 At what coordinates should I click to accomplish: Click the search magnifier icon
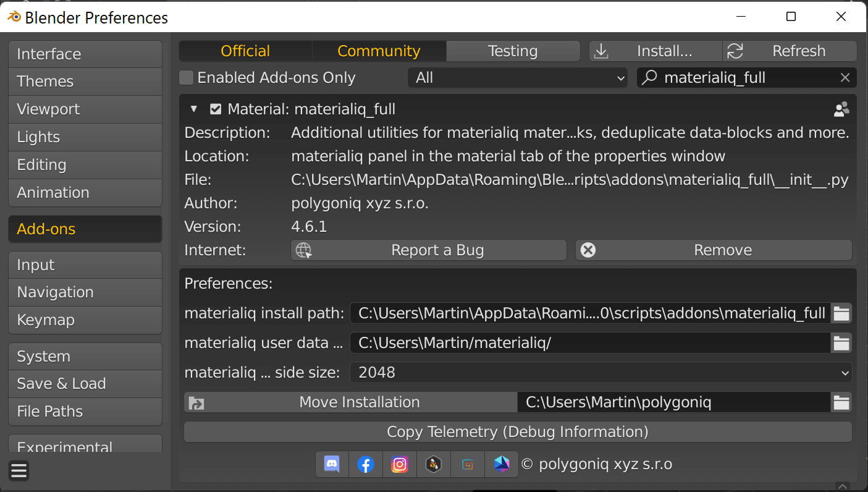point(649,78)
